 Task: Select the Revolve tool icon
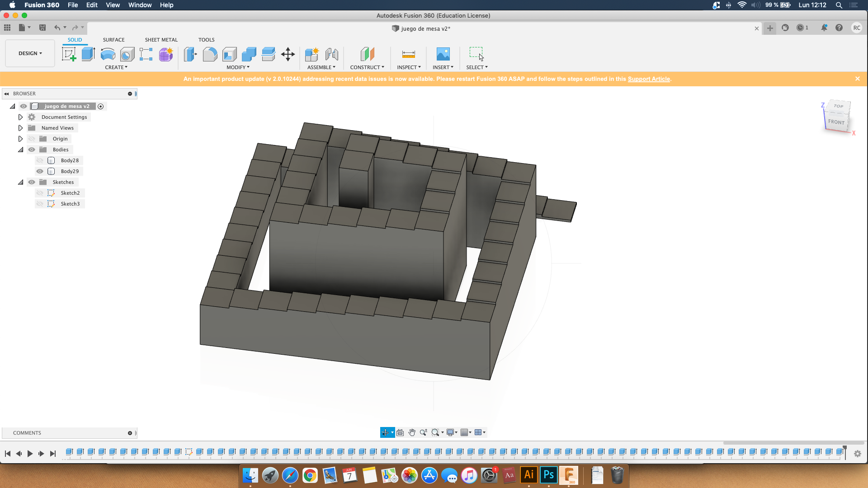click(108, 54)
